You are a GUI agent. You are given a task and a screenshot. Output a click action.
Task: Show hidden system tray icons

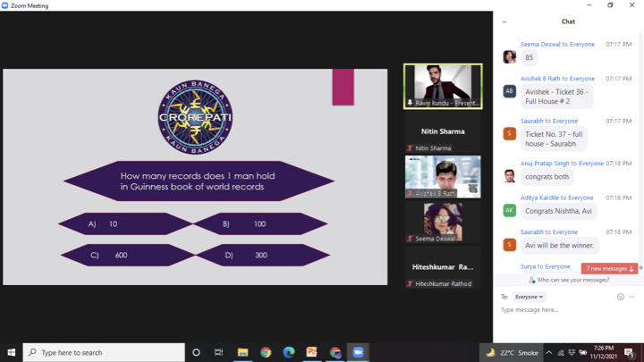[x=549, y=352]
